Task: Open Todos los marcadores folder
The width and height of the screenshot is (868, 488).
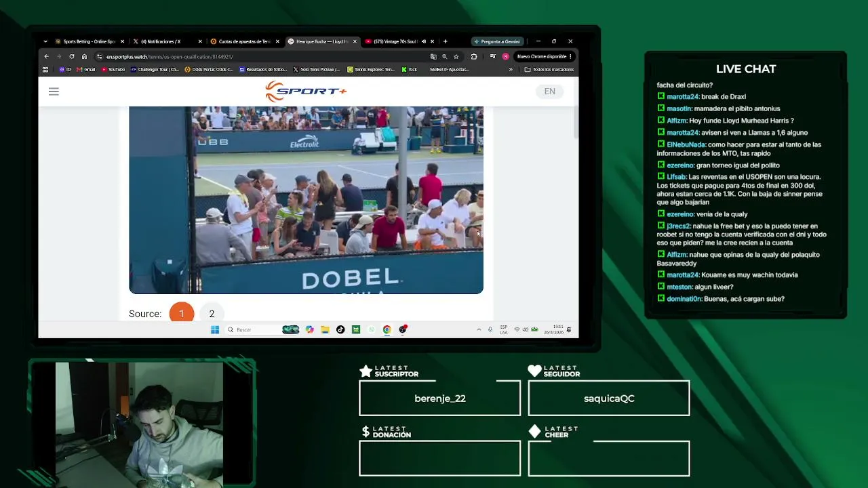Action: click(549, 69)
